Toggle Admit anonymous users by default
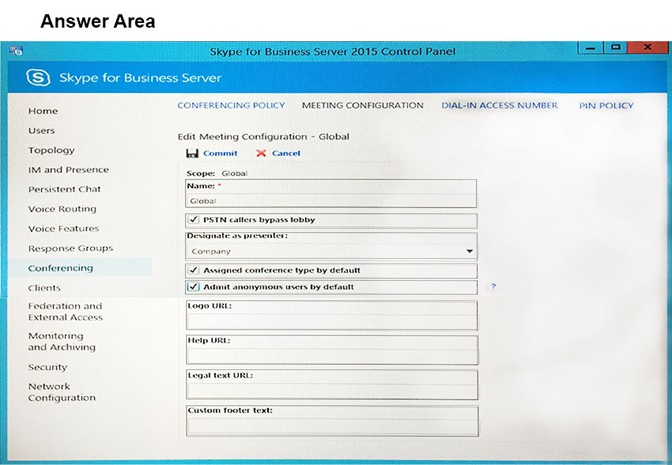 [194, 287]
